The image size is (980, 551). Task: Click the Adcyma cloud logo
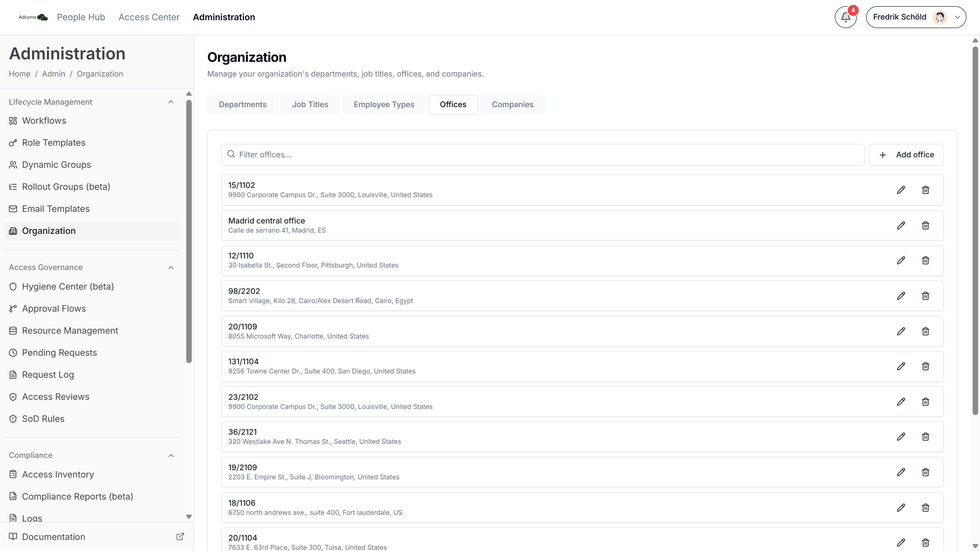coord(33,17)
